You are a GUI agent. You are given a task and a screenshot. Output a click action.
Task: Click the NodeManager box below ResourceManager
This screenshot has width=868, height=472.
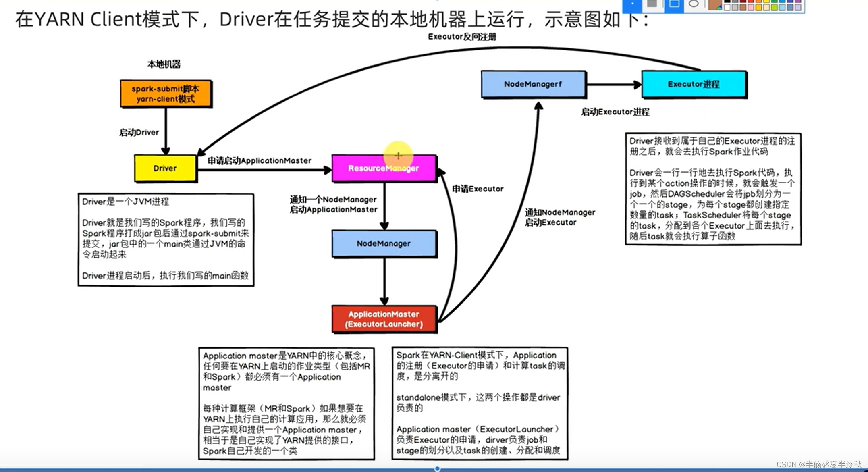coord(384,243)
